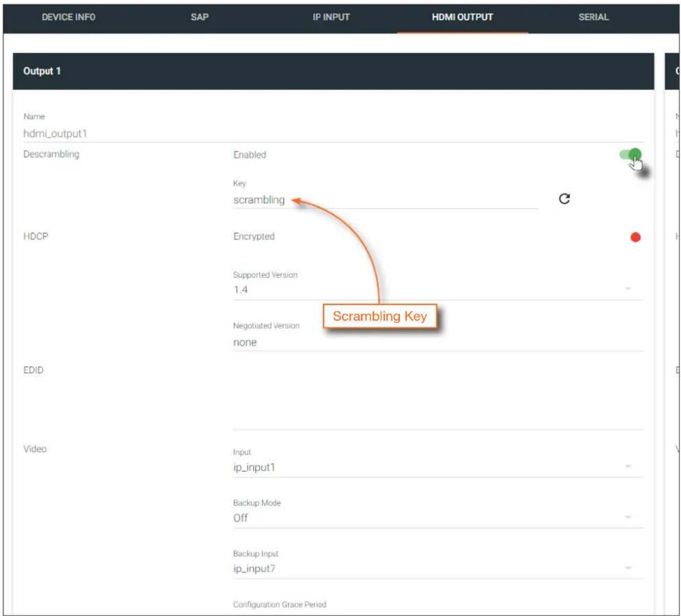This screenshot has height=616, width=681.
Task: Click the Negotiated Version none field
Action: point(438,342)
